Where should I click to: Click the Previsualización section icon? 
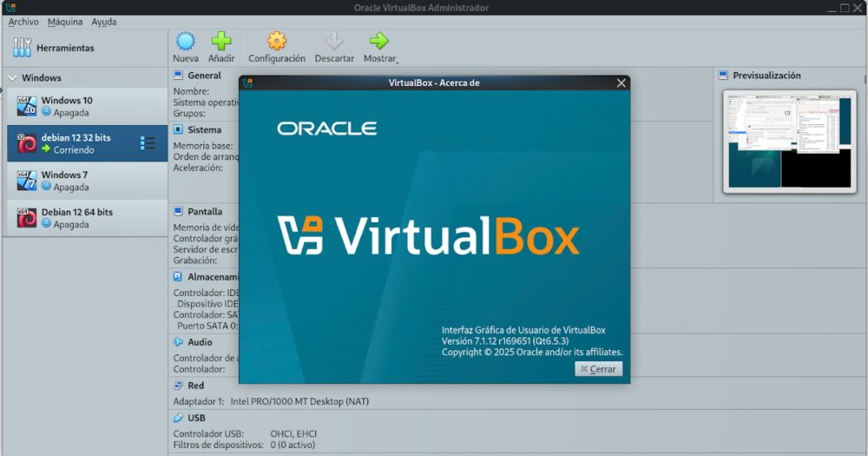[723, 76]
